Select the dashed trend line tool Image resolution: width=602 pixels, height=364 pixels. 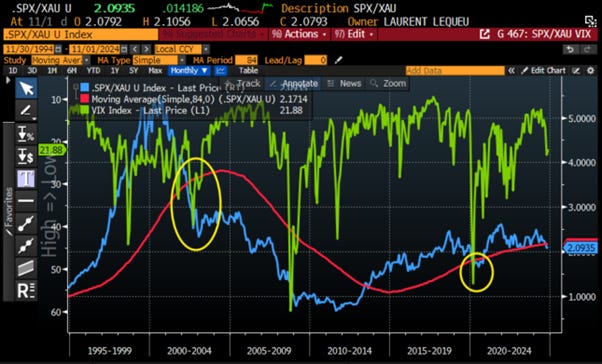(x=26, y=246)
